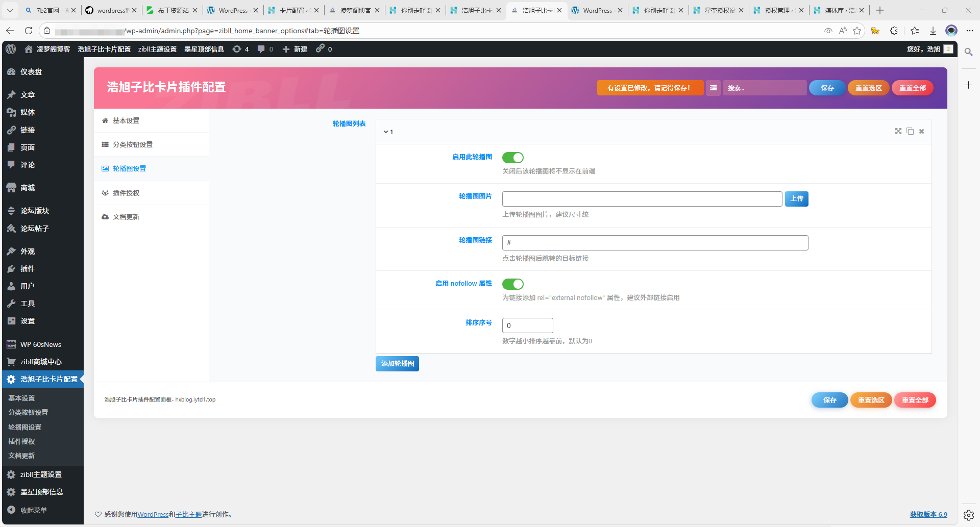Image resolution: width=980 pixels, height=527 pixels.
Task: Duplicate carousel item 1 using the clone icon
Action: [x=910, y=131]
